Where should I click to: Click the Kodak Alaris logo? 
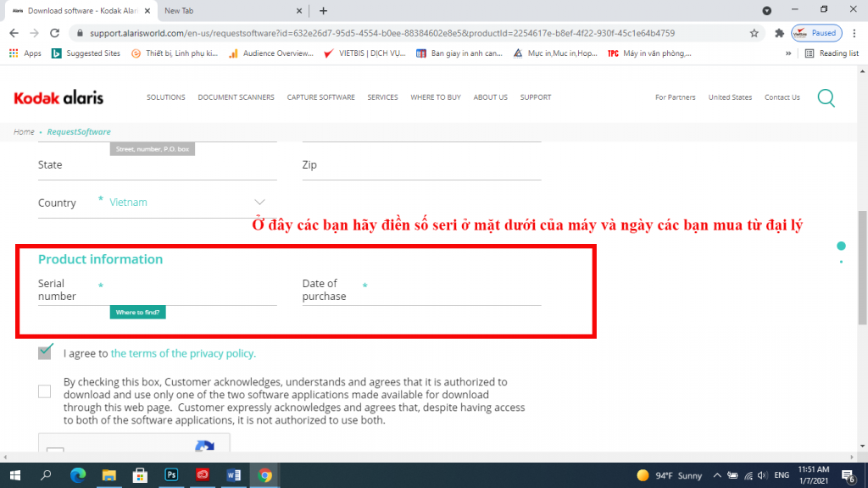[x=58, y=97]
